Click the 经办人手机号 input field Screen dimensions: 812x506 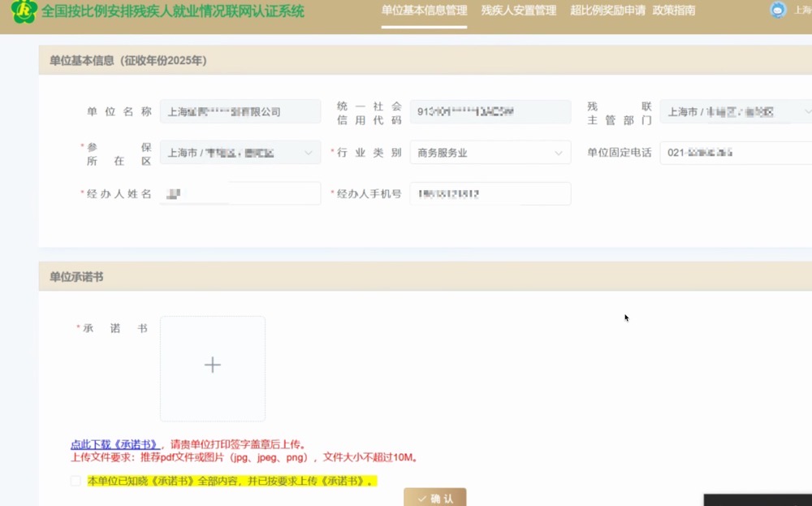[x=490, y=192]
